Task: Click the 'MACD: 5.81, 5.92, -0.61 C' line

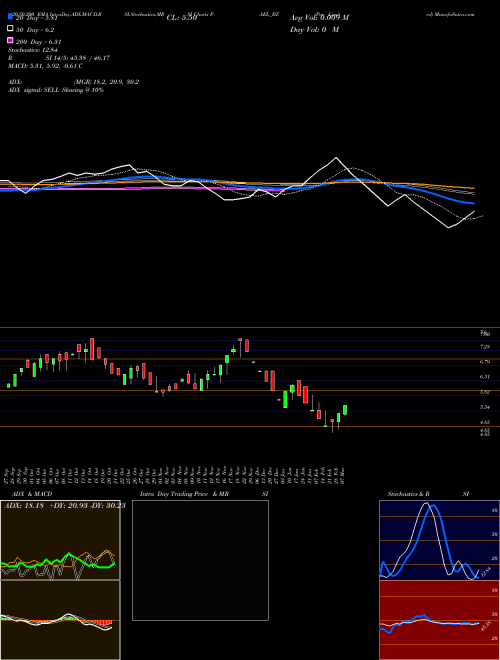Action: (45, 66)
